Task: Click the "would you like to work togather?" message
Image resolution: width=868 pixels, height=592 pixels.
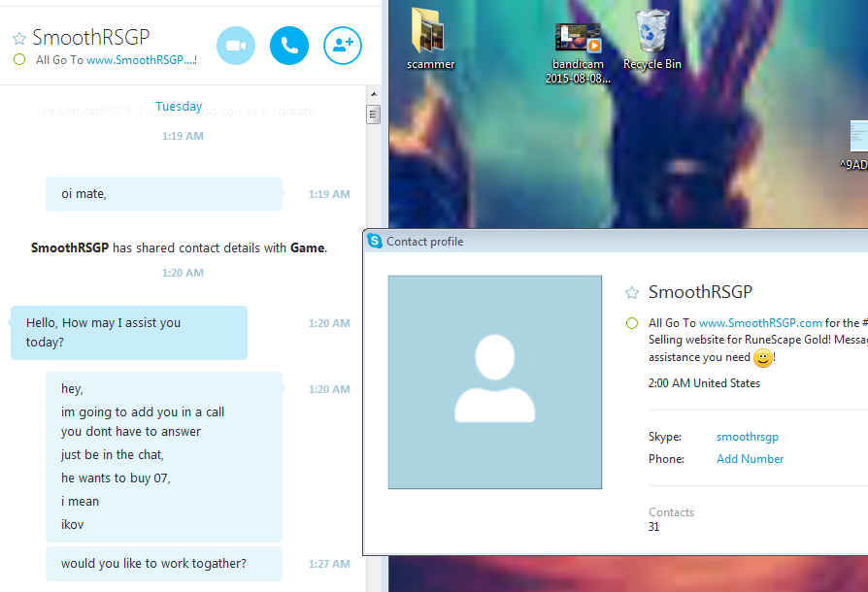Action: (x=164, y=564)
